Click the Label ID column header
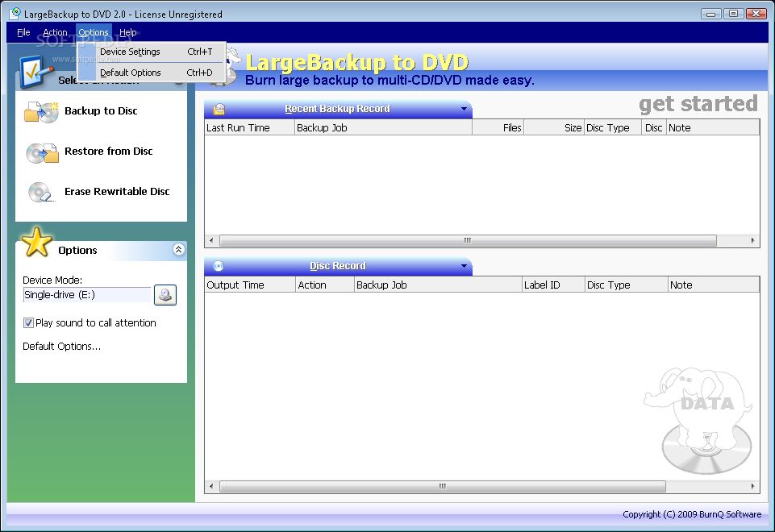The width and height of the screenshot is (775, 532). pyautogui.click(x=553, y=285)
